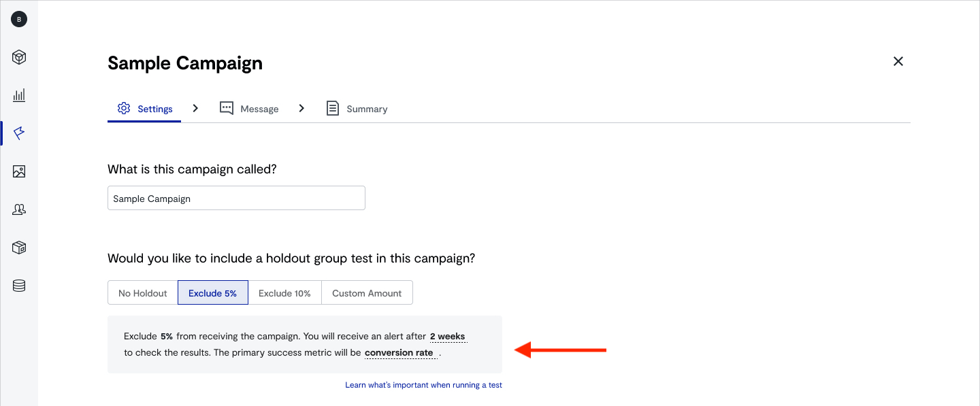Click the campaign name input field
The image size is (980, 406).
click(236, 199)
